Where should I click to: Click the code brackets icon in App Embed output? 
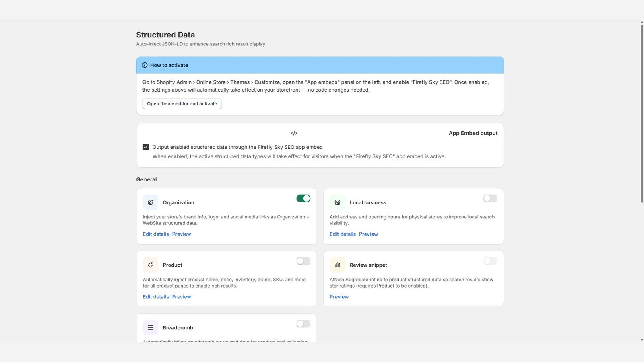click(x=294, y=133)
